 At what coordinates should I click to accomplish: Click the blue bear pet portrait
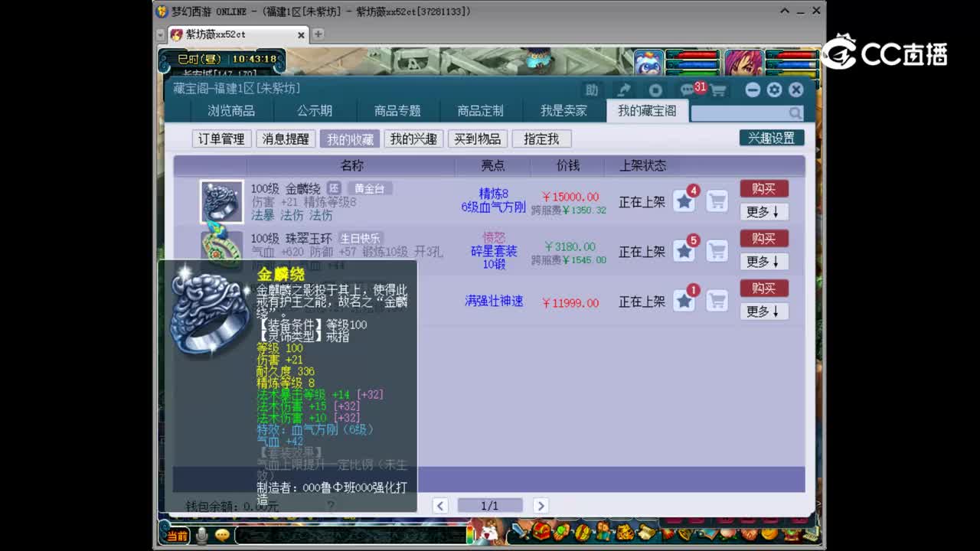click(648, 62)
